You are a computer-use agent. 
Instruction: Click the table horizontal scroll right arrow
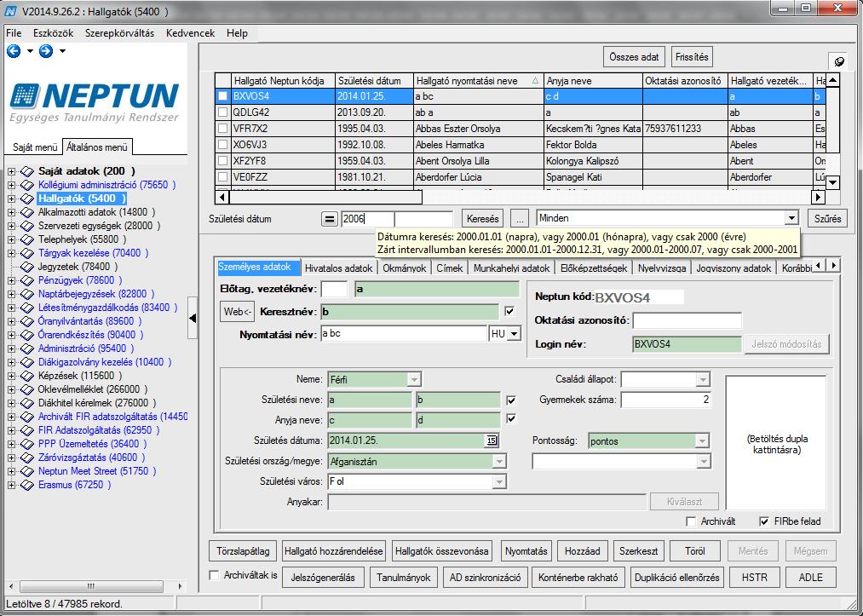point(818,197)
